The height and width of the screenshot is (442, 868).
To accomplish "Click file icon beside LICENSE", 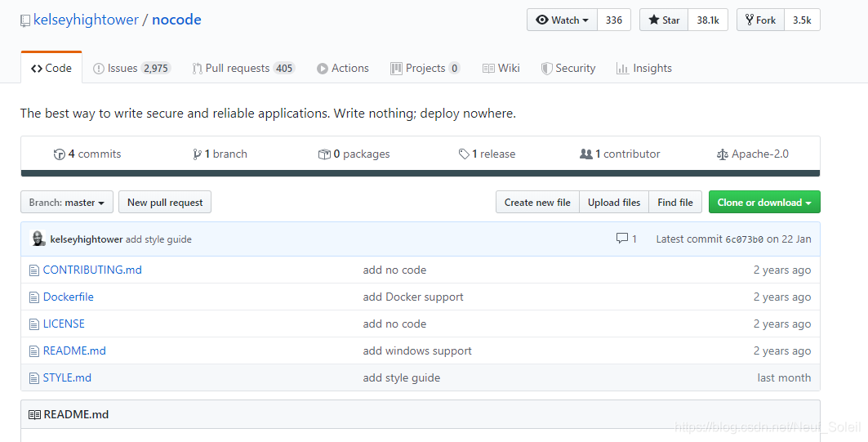I will (34, 324).
